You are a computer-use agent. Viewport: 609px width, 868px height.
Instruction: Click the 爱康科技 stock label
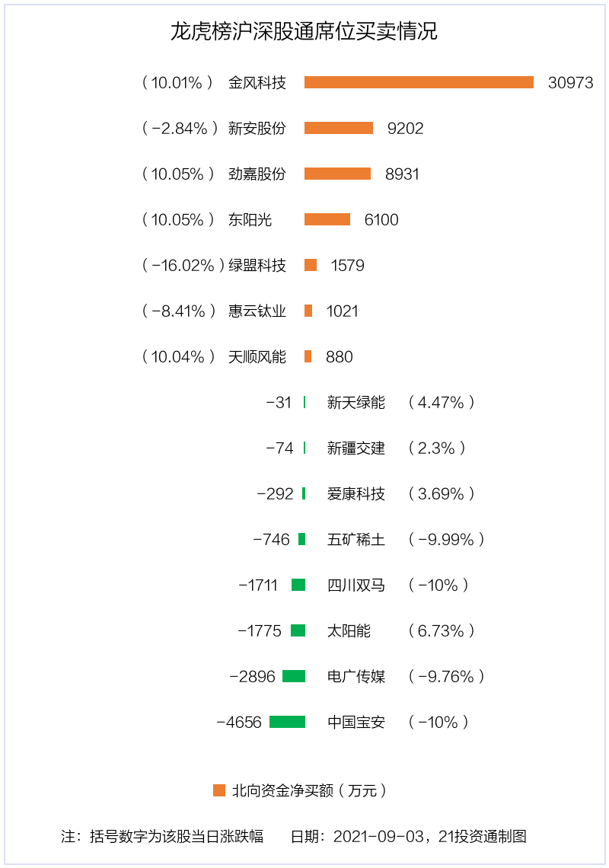[356, 493]
